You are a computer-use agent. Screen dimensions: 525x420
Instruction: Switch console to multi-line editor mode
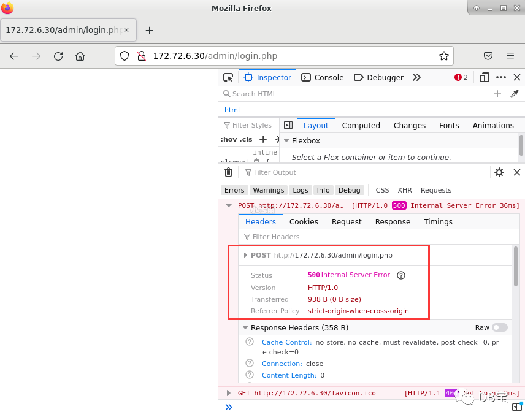[517, 407]
